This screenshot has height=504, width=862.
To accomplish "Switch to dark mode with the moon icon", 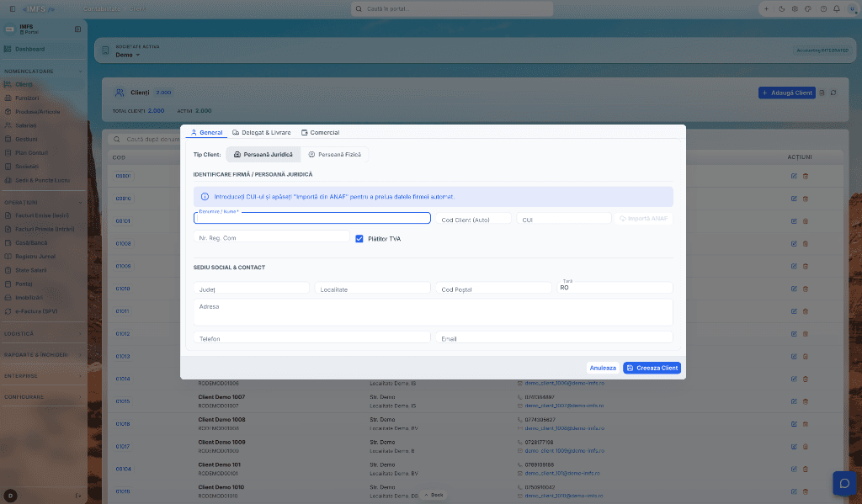I will point(782,8).
